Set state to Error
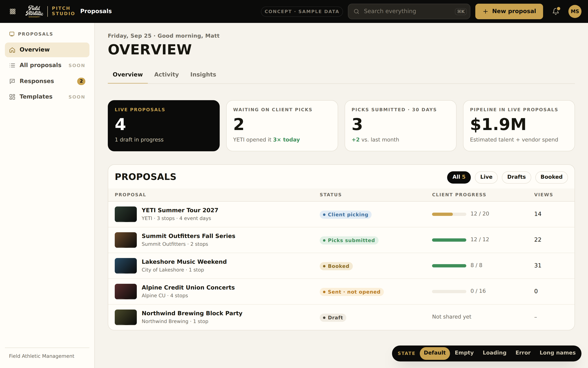This screenshot has height=368, width=588. (x=523, y=353)
